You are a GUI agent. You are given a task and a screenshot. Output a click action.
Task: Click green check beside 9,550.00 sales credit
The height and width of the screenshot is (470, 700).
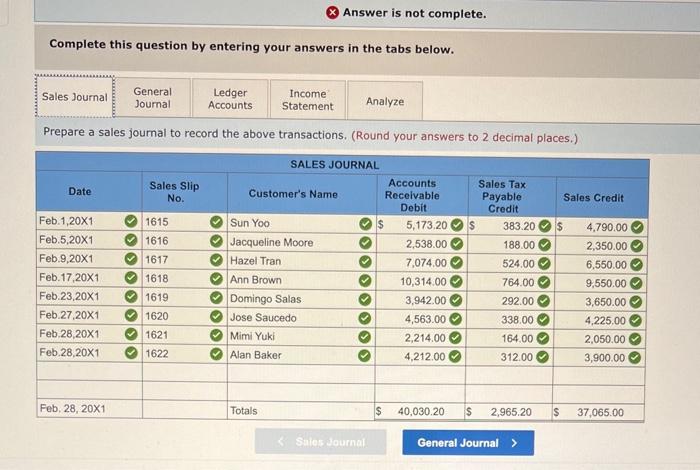pos(636,283)
